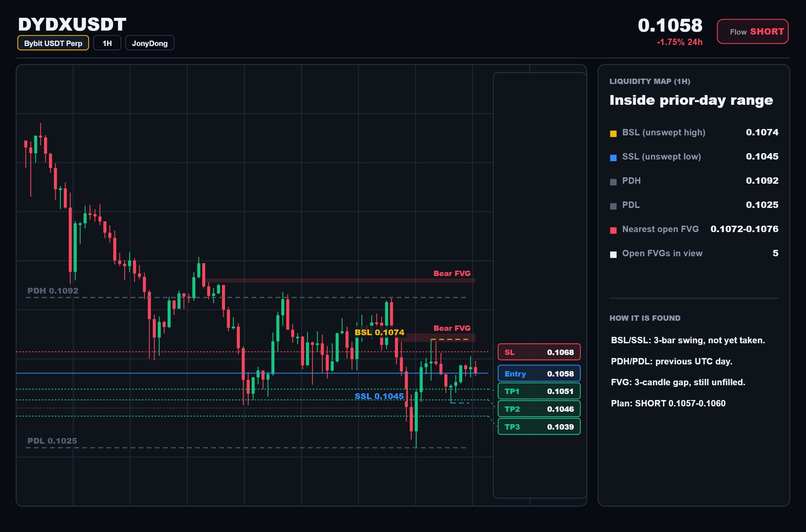The height and width of the screenshot is (532, 806).
Task: Click the yellow BSL legend swatch
Action: click(x=613, y=133)
